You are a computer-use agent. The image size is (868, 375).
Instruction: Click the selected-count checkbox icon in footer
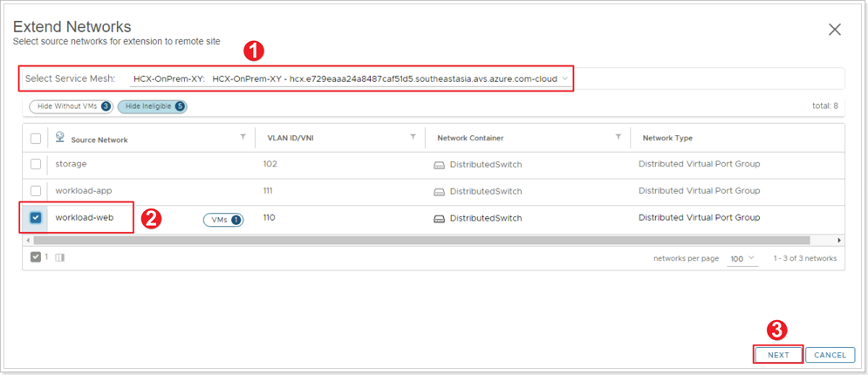(36, 257)
